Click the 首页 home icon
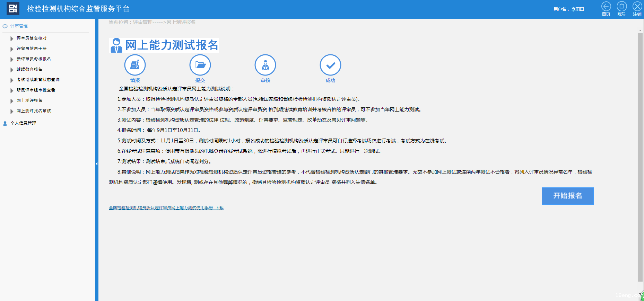644x301 pixels. click(x=606, y=7)
